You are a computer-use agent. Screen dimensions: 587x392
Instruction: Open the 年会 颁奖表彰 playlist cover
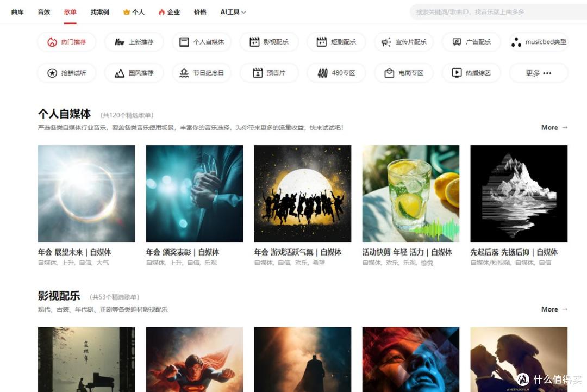pyautogui.click(x=195, y=194)
